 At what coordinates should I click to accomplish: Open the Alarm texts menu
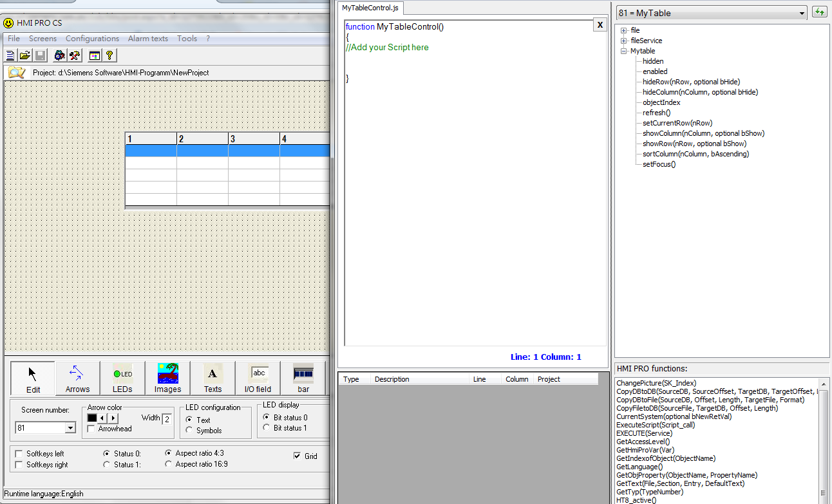point(147,39)
